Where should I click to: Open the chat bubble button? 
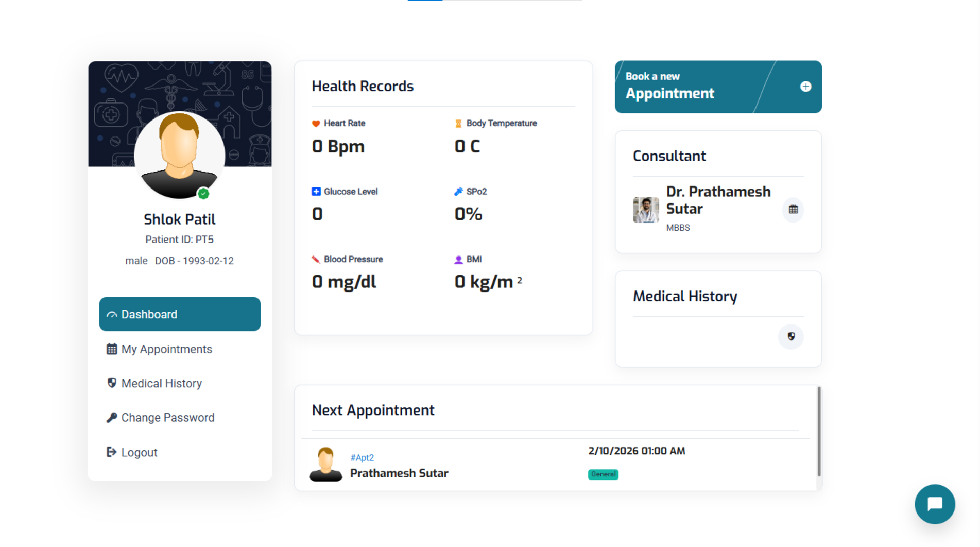(x=935, y=504)
